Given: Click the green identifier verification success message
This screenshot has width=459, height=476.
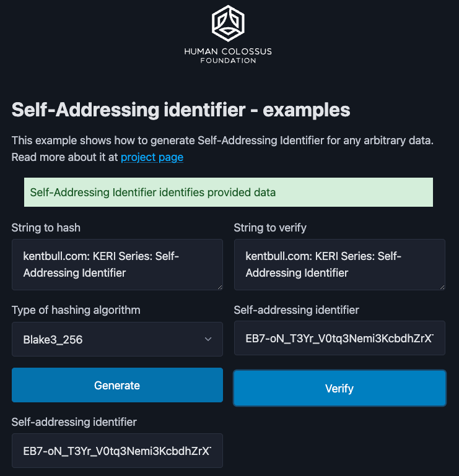Looking at the screenshot, I should (228, 193).
